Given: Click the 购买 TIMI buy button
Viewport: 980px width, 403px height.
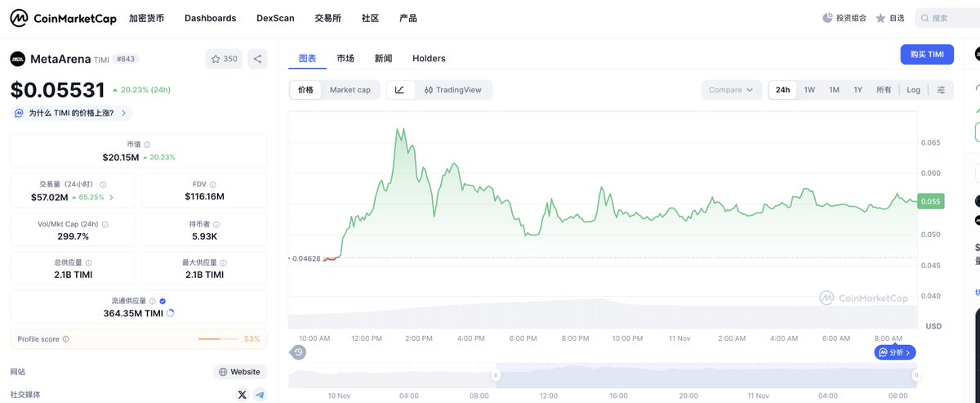Looking at the screenshot, I should pos(927,54).
